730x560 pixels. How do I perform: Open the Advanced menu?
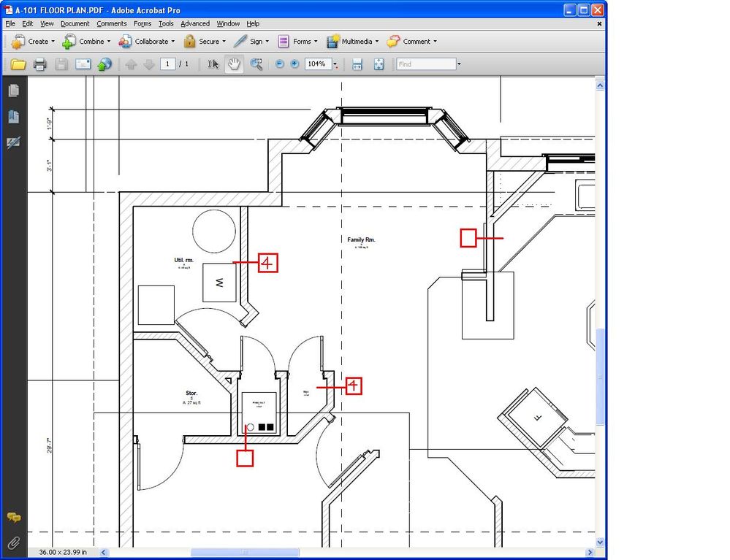coord(194,23)
